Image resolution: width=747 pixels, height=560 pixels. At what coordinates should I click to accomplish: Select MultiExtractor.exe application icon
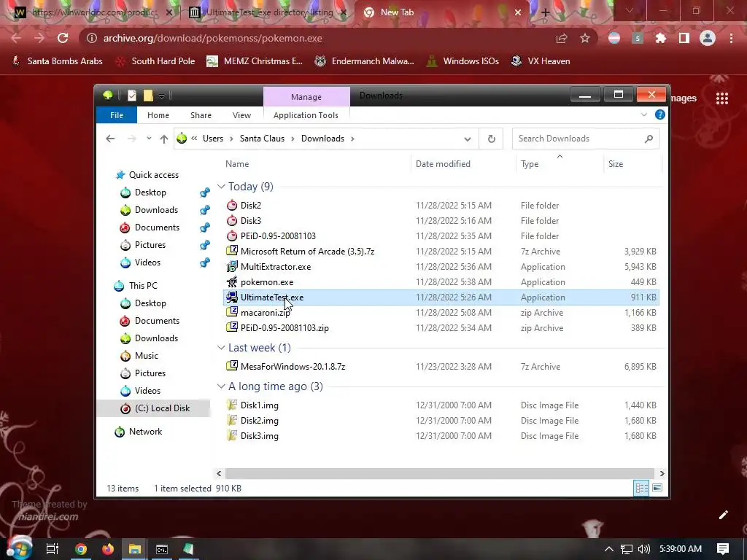232,266
